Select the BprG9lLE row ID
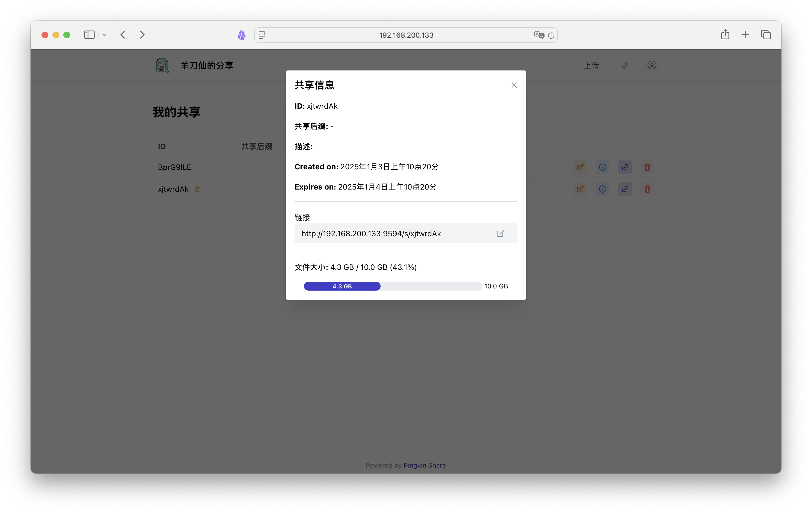 tap(174, 167)
